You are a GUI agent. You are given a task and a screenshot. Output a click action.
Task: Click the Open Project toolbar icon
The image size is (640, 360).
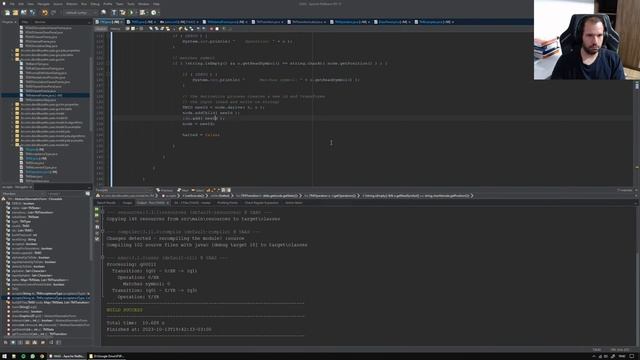[23, 13]
